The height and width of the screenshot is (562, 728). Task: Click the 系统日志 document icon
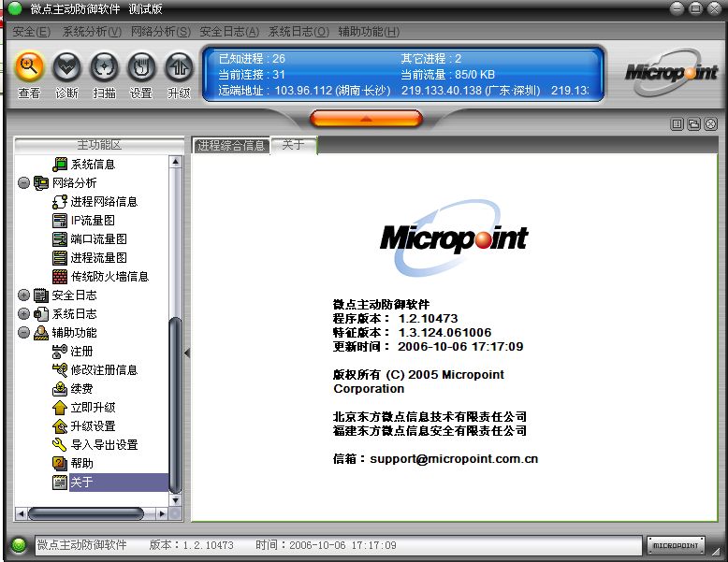(41, 313)
